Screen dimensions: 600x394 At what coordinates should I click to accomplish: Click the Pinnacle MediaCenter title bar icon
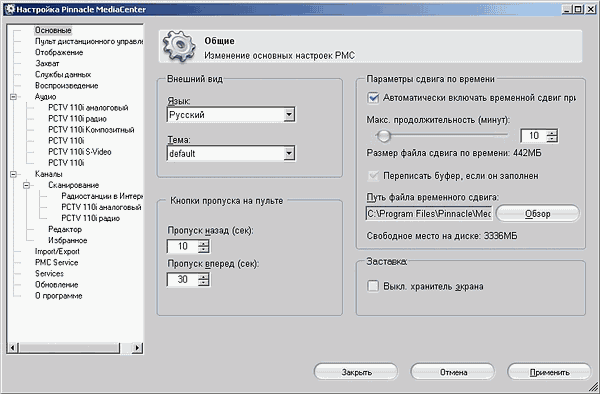pos(10,9)
